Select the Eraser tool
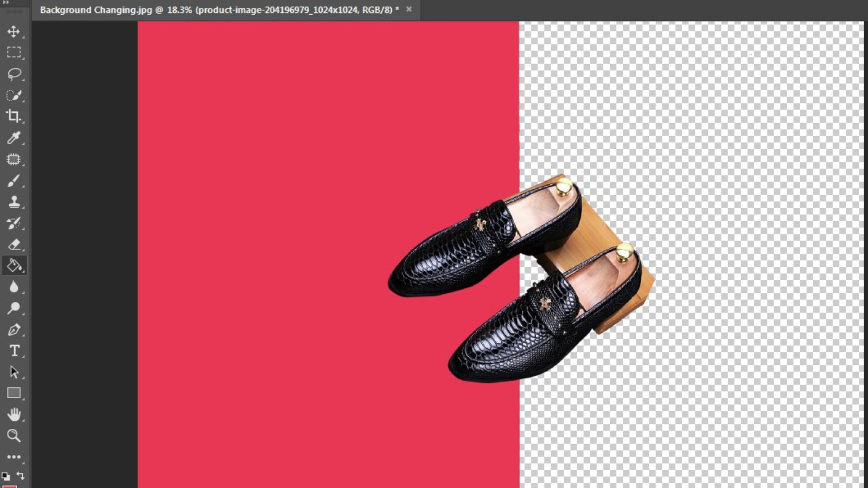 (x=14, y=245)
